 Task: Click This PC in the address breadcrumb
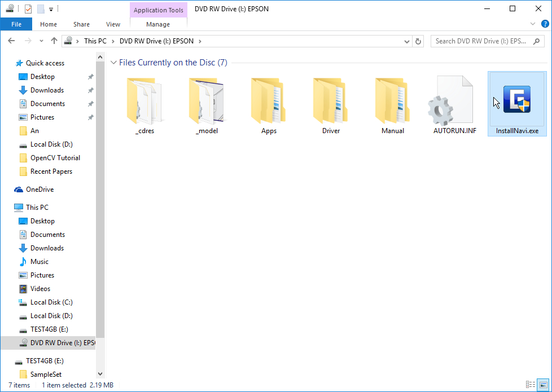point(95,41)
